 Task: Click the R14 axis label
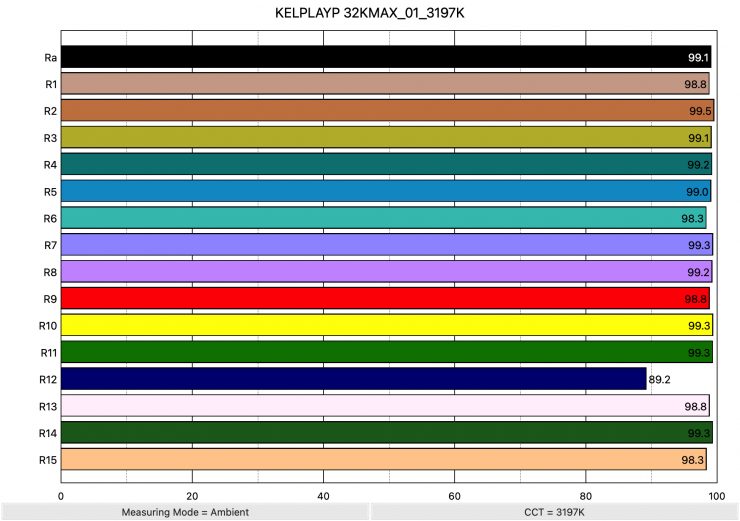click(x=48, y=433)
